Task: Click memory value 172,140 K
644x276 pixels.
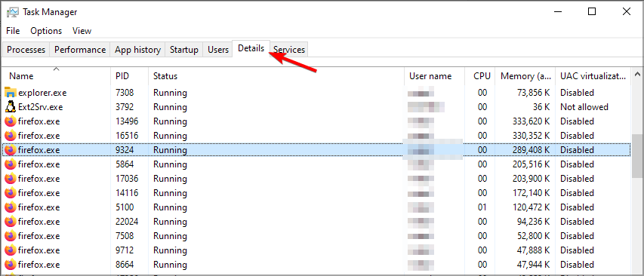Action: point(531,193)
